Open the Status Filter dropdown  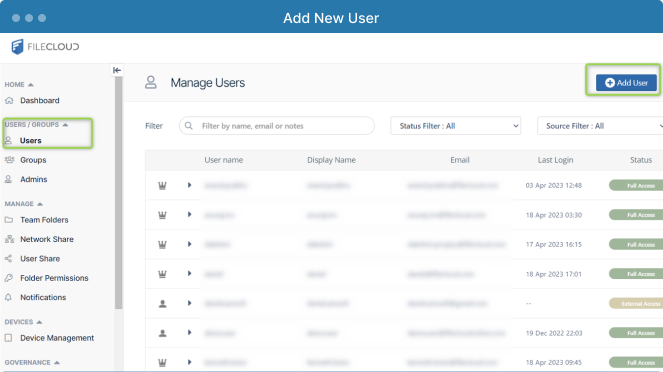tap(455, 126)
